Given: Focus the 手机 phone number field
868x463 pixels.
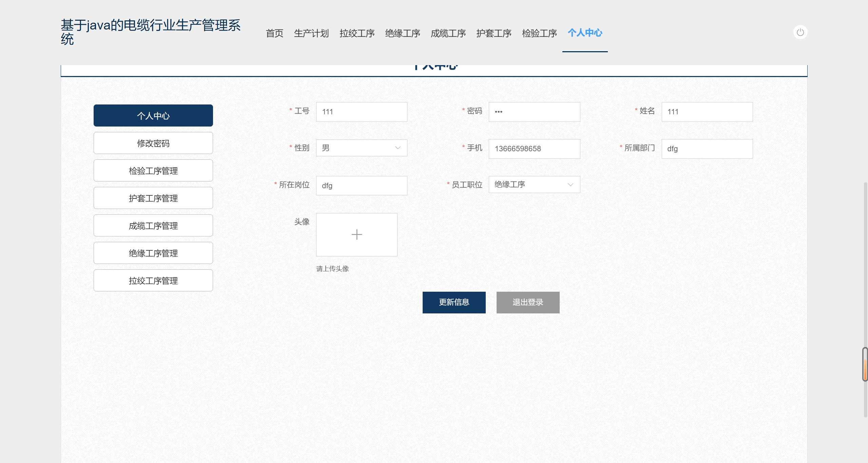Looking at the screenshot, I should pyautogui.click(x=534, y=149).
